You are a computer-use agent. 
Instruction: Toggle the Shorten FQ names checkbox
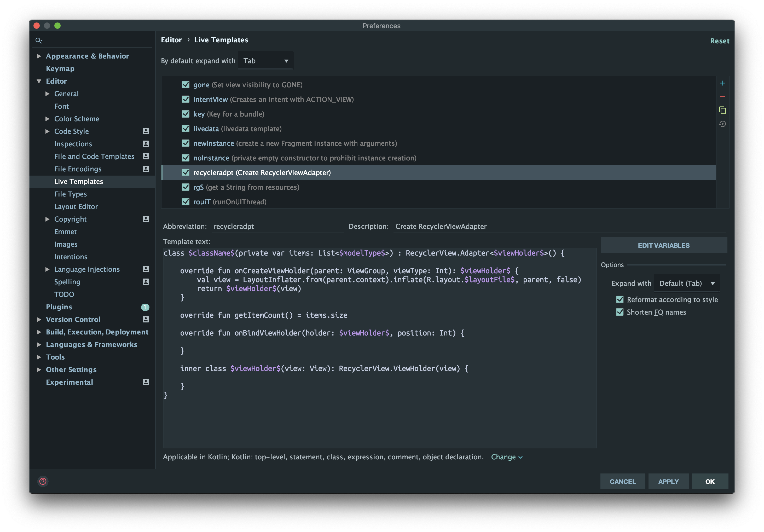pyautogui.click(x=620, y=312)
